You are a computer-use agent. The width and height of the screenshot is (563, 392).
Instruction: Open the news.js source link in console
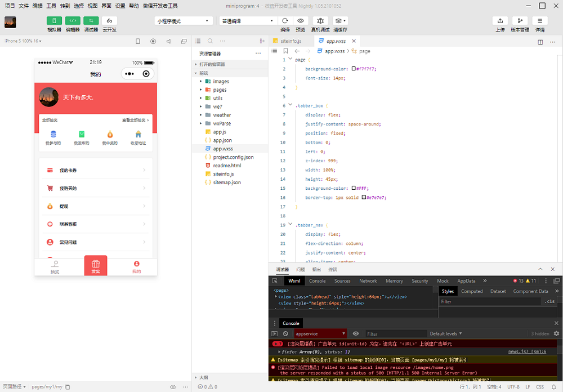(x=527, y=351)
